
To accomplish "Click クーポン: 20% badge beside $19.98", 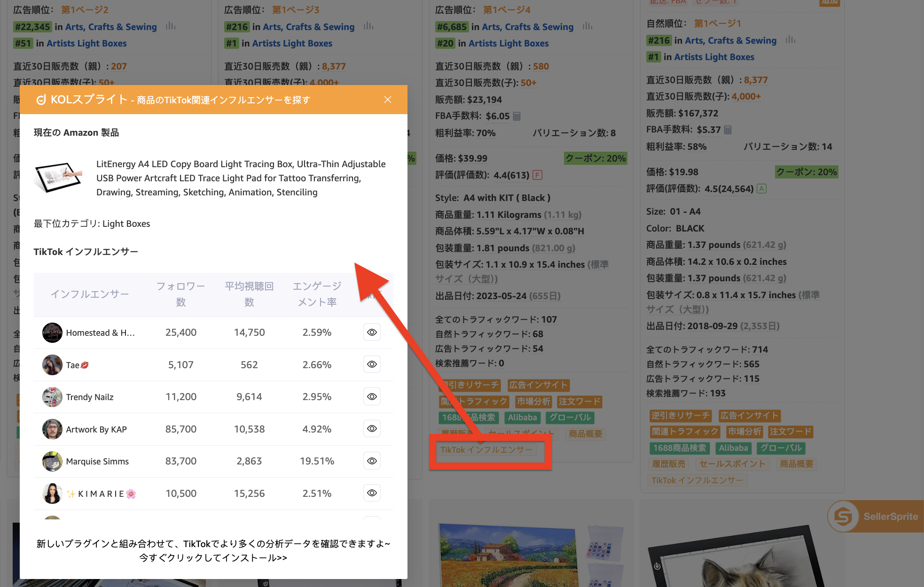I will [807, 172].
